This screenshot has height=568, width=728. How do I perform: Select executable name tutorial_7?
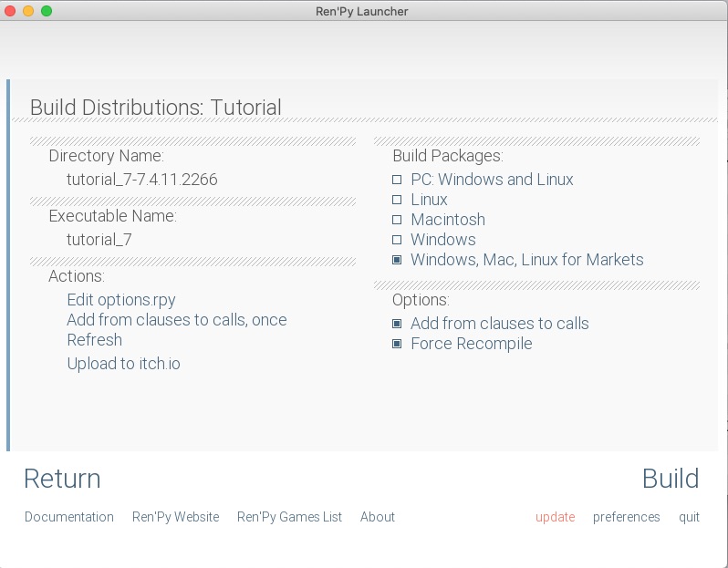(x=99, y=240)
